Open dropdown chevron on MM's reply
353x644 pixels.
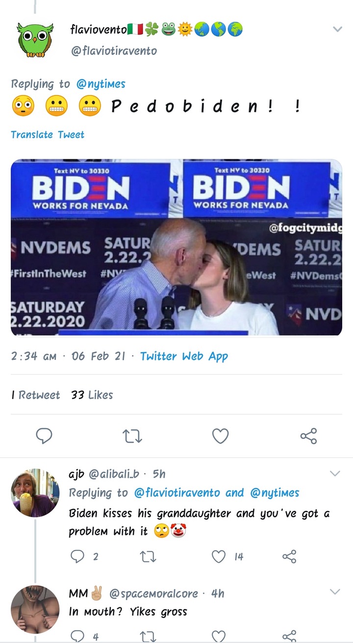335,592
